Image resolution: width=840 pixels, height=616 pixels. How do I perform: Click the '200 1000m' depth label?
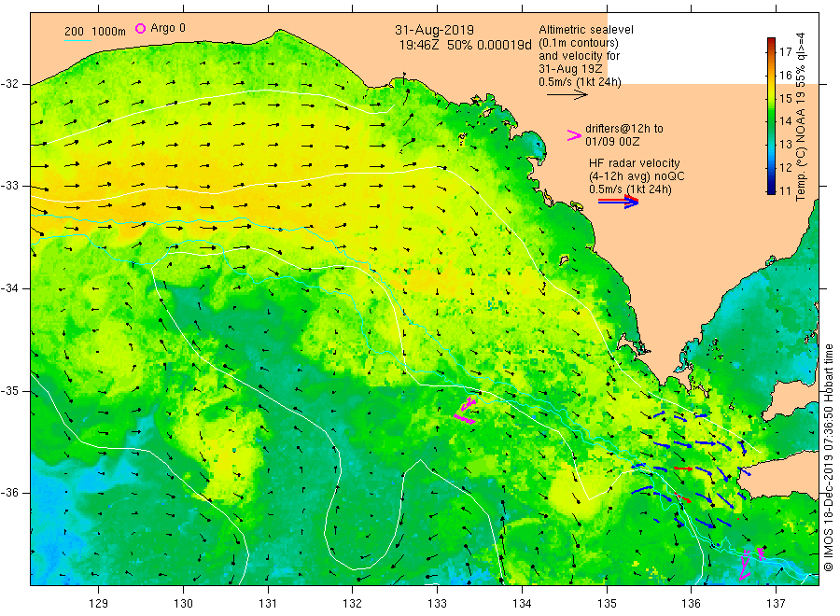coord(95,31)
